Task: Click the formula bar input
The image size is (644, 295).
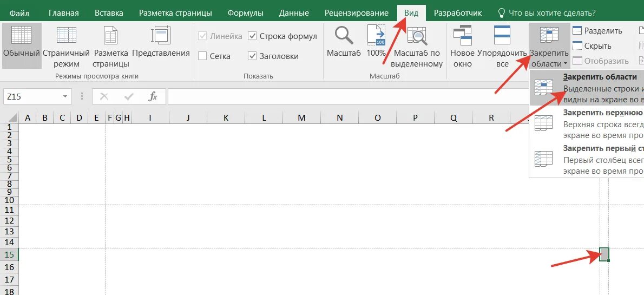Action: point(348,96)
